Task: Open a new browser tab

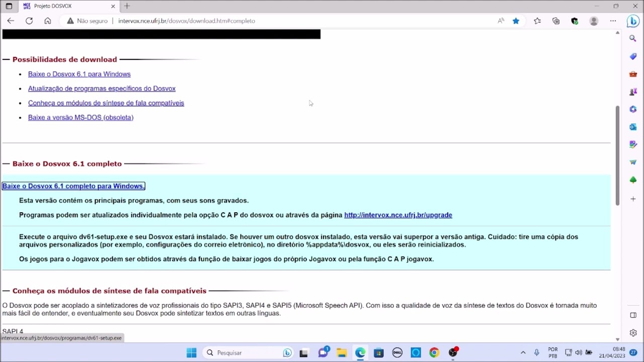Action: (127, 6)
